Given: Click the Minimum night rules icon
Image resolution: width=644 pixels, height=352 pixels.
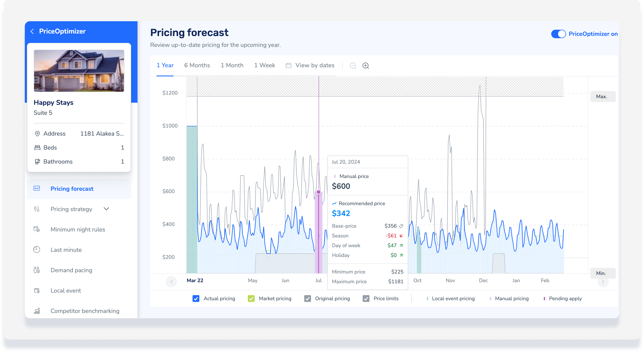Looking at the screenshot, I should (37, 229).
